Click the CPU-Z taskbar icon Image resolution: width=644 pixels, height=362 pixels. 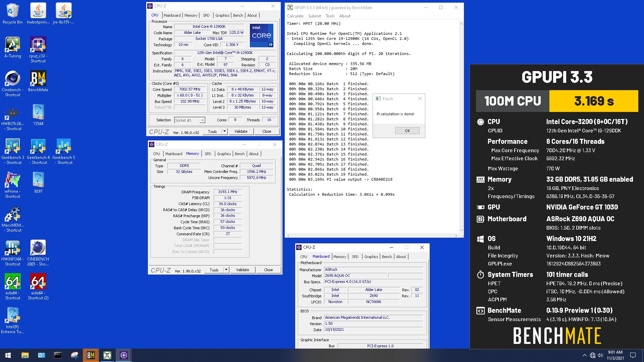[124, 355]
